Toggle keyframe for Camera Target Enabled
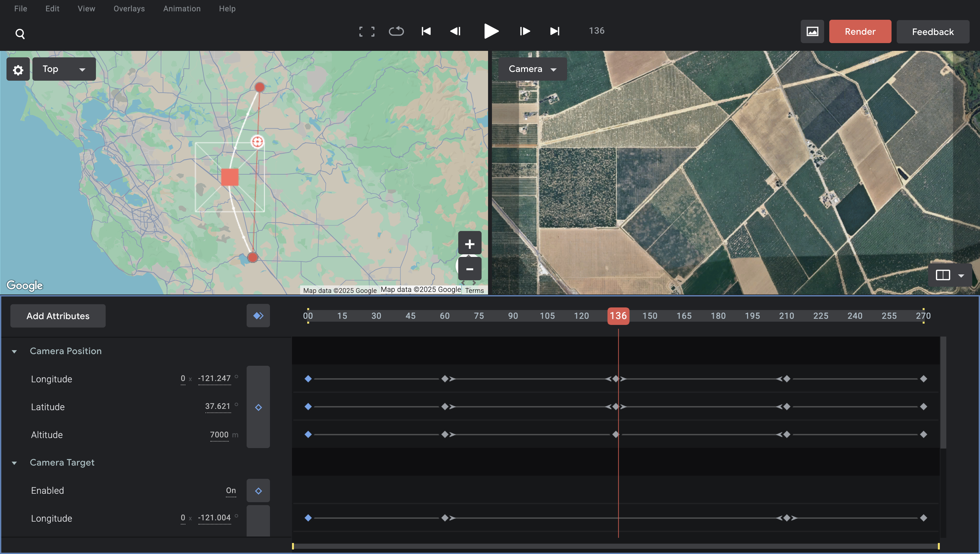 258,491
